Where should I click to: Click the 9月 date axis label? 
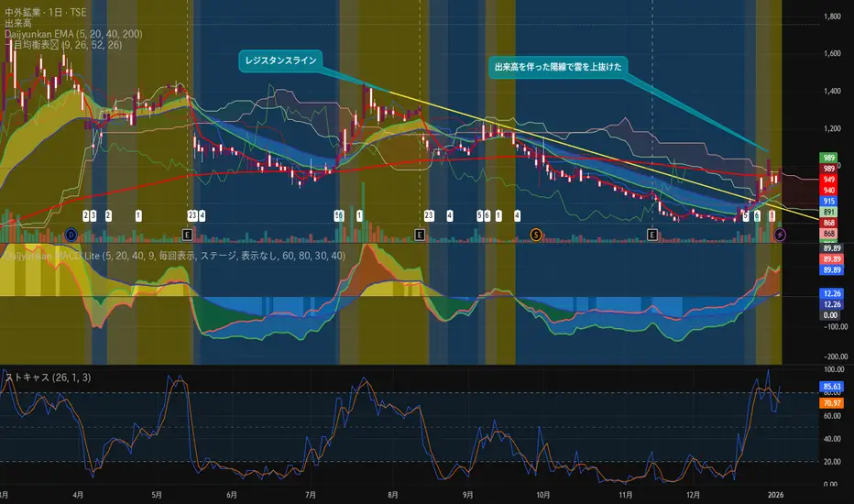click(467, 495)
